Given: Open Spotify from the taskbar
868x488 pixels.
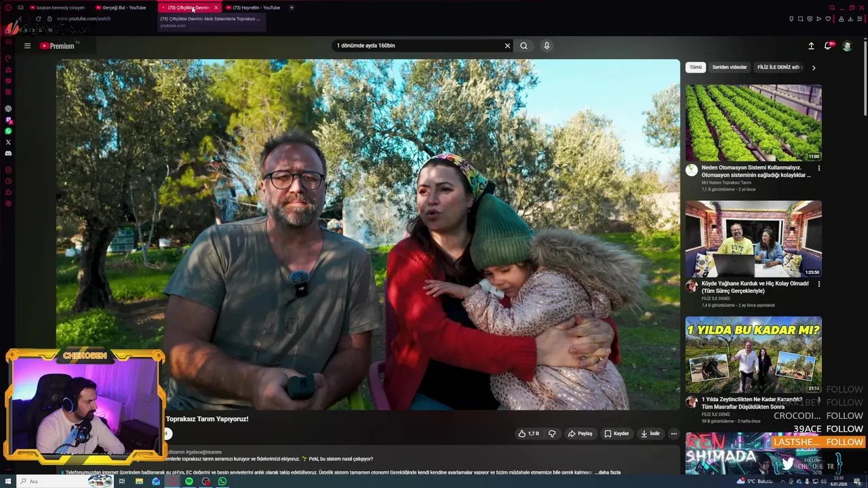Looking at the screenshot, I should pyautogui.click(x=189, y=481).
